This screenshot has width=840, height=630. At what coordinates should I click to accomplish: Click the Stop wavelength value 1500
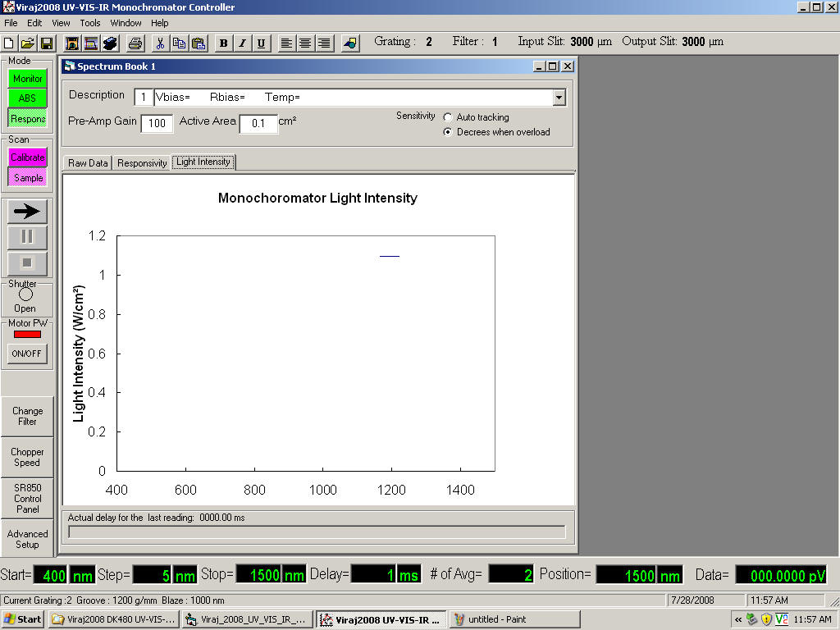pyautogui.click(x=258, y=575)
